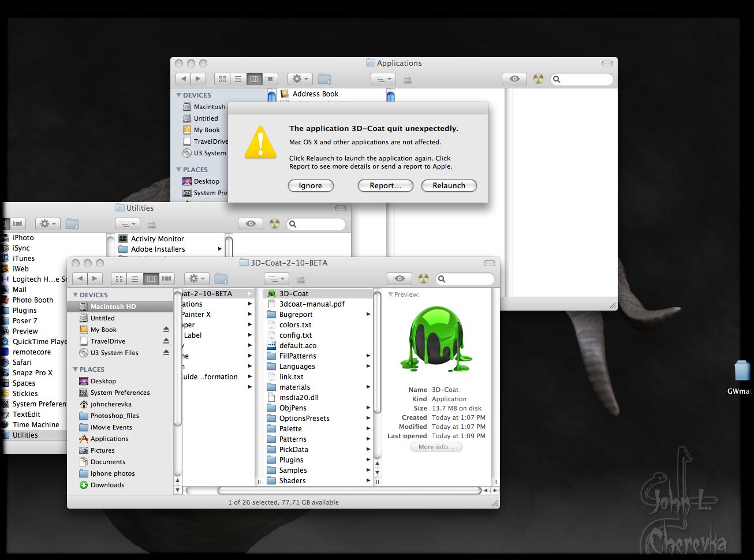Eject U3 System Files in sidebar

(166, 353)
